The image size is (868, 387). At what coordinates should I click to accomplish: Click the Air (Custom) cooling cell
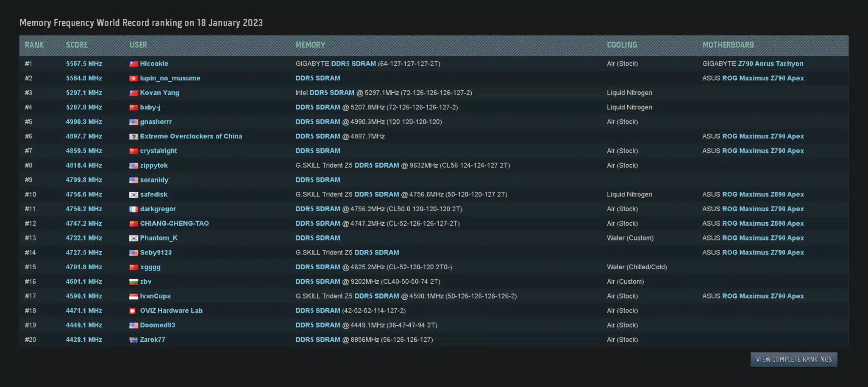625,282
